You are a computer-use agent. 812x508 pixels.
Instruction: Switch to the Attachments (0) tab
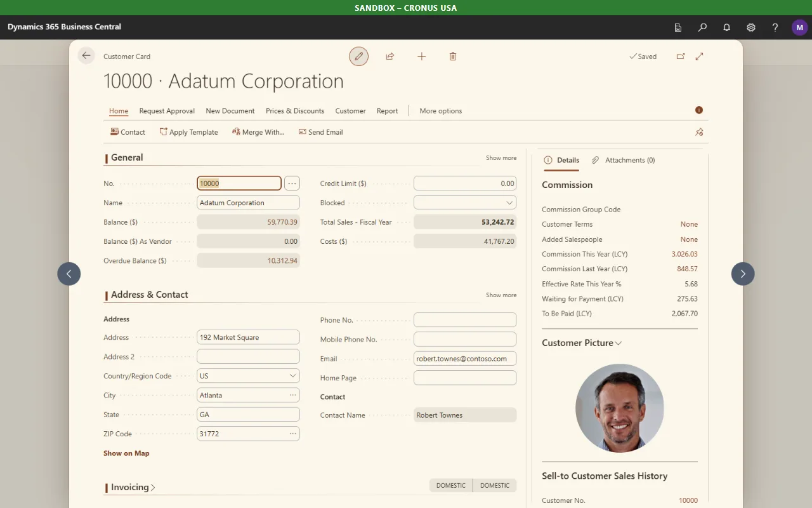(x=624, y=160)
